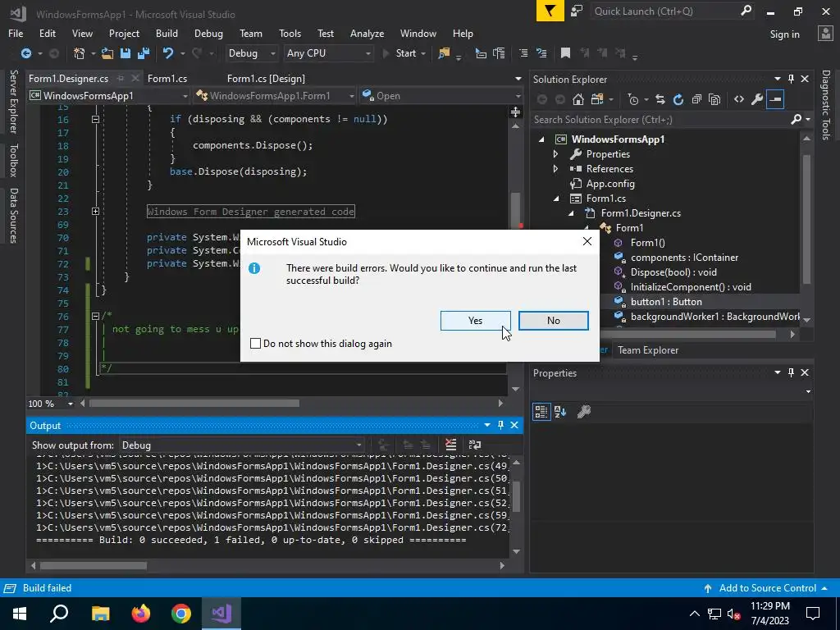Click the Collapse All icon in Solution Explorer
The width and height of the screenshot is (840, 630).
[696, 99]
